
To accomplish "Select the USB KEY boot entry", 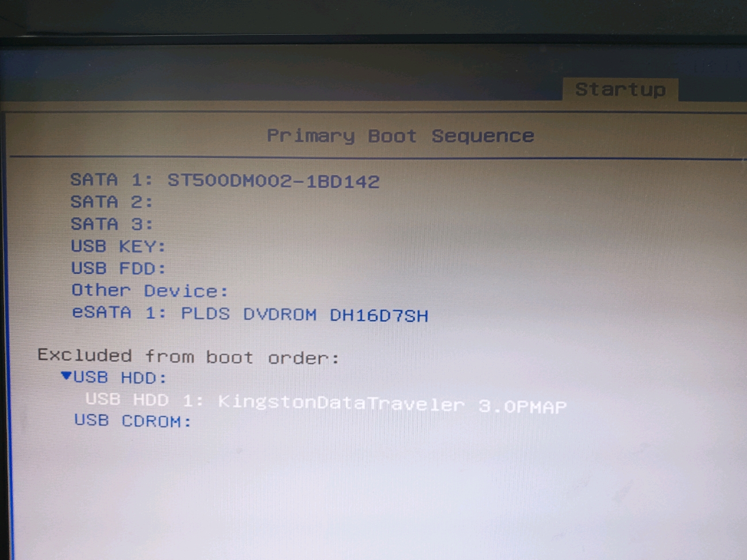I will coord(118,246).
